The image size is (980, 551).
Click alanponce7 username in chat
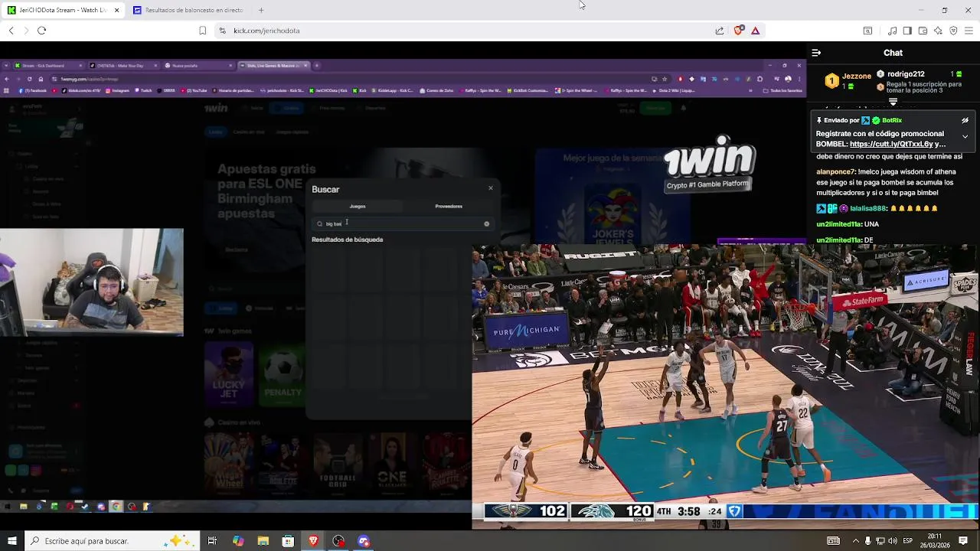click(835, 172)
